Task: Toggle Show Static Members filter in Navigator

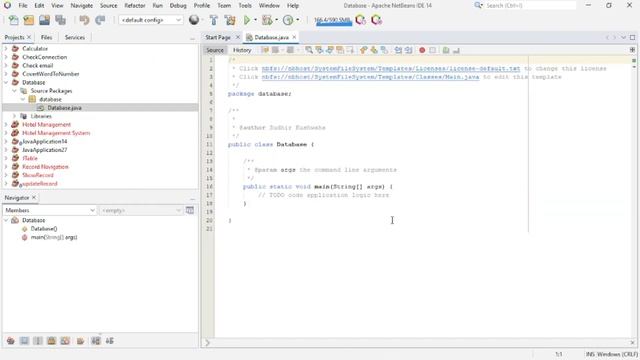Action: pyautogui.click(x=38, y=341)
